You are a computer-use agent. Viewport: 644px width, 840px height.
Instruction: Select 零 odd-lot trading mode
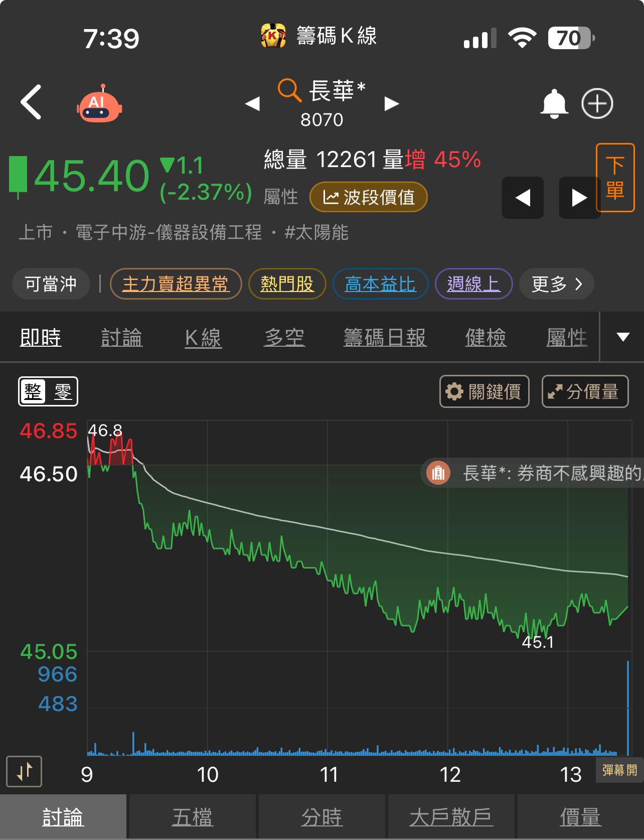(x=63, y=391)
